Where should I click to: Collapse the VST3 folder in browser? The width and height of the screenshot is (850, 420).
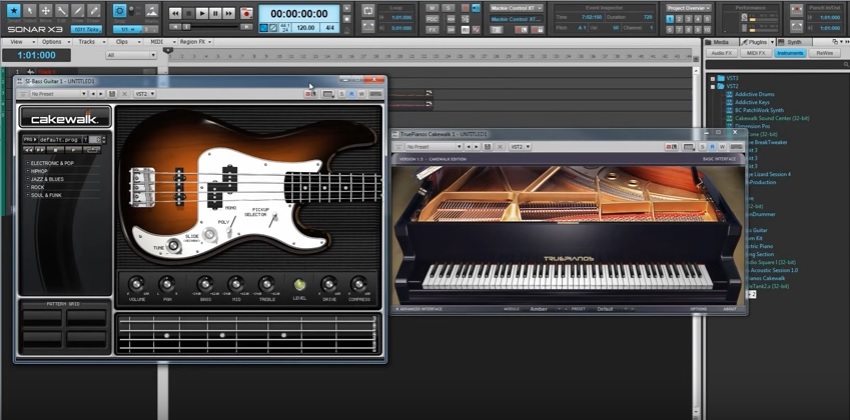pos(713,79)
